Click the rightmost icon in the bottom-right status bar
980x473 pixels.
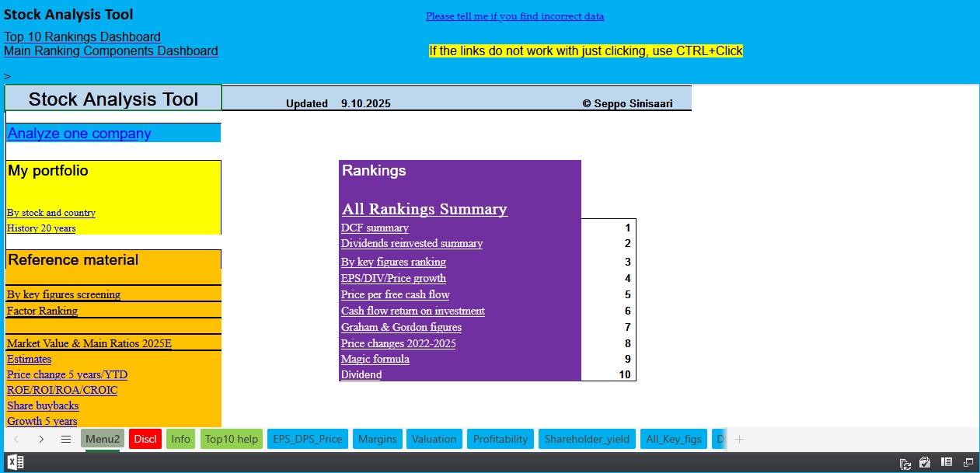click(967, 463)
